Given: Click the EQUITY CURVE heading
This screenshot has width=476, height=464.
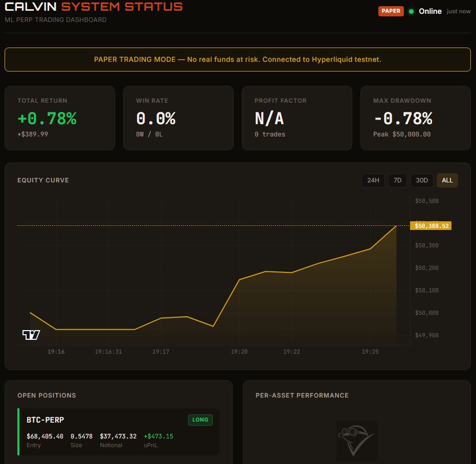Looking at the screenshot, I should [43, 180].
